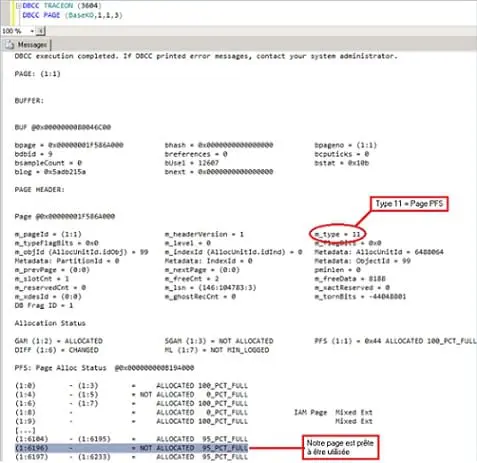477x463 pixels.
Task: Click the 'm_slotCnt = 1' entry
Action: (x=42, y=279)
